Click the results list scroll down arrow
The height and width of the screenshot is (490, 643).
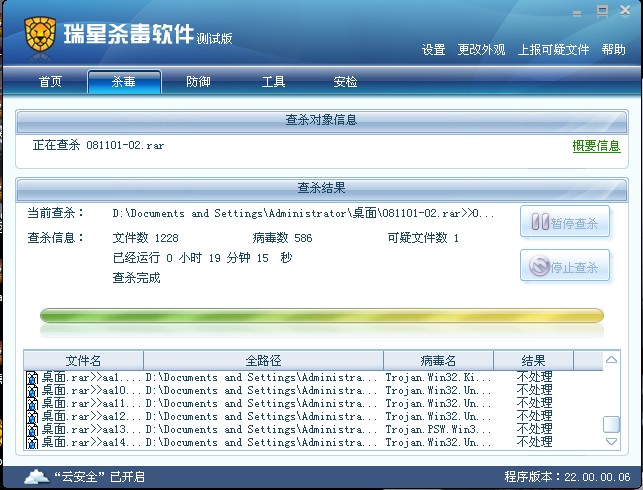click(x=611, y=442)
